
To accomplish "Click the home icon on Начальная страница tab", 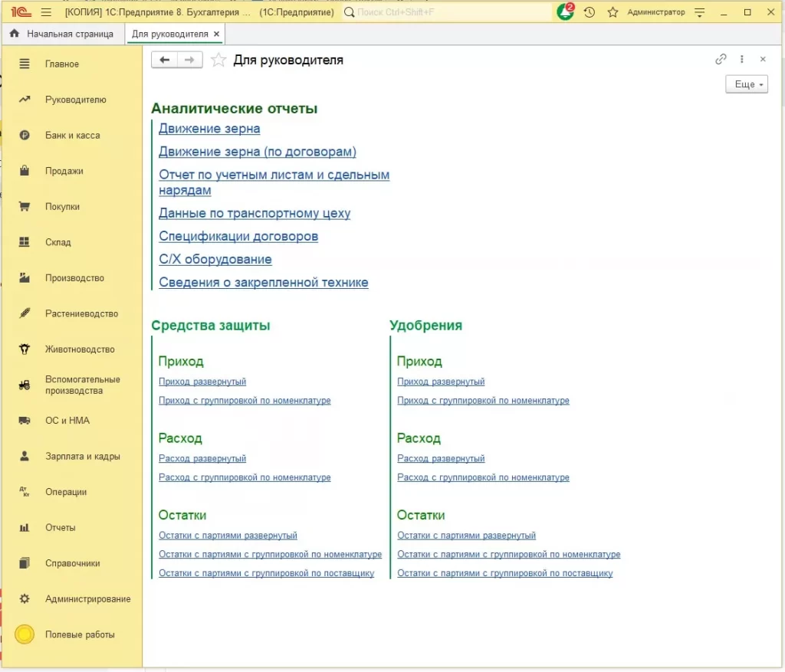I will 15,34.
